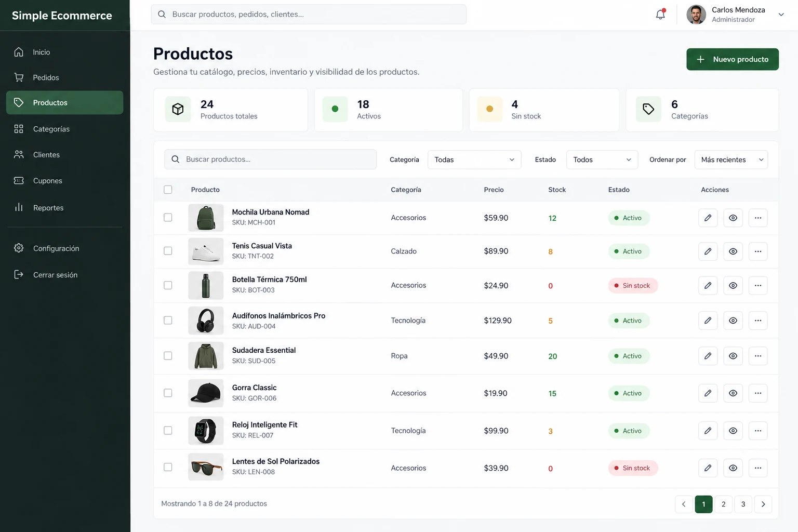Open more options for Mochila Urbana Nomad
This screenshot has height=532, width=798.
[758, 218]
